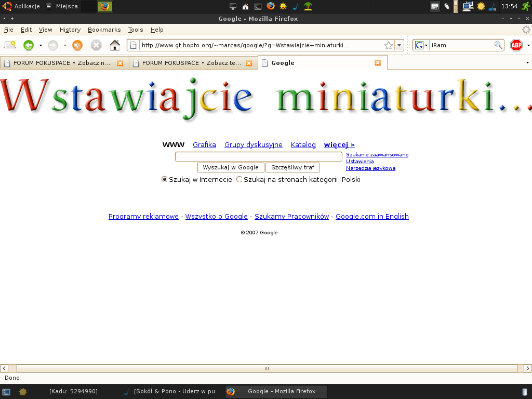Screen dimensions: 532x399
Task: Go to the Home page icon
Action: (115, 45)
